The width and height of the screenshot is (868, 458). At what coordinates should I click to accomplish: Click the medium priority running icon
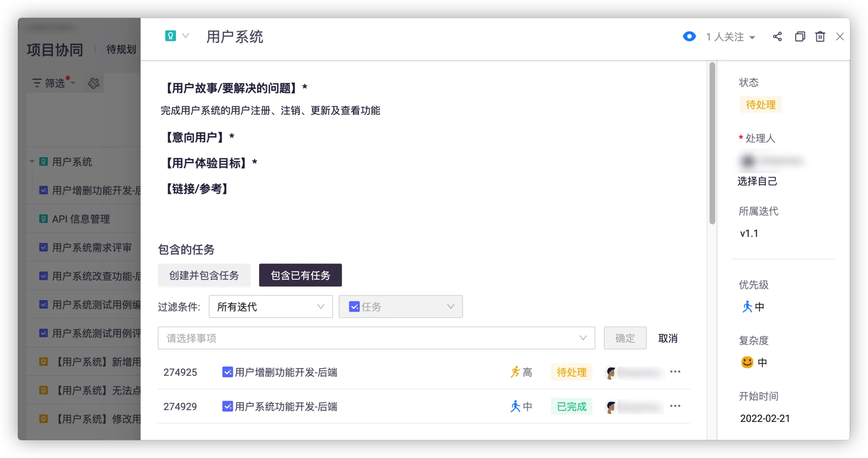pos(747,307)
